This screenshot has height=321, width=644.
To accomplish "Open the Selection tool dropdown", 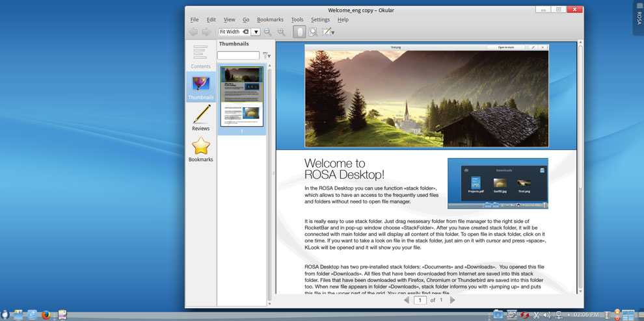I will point(328,32).
